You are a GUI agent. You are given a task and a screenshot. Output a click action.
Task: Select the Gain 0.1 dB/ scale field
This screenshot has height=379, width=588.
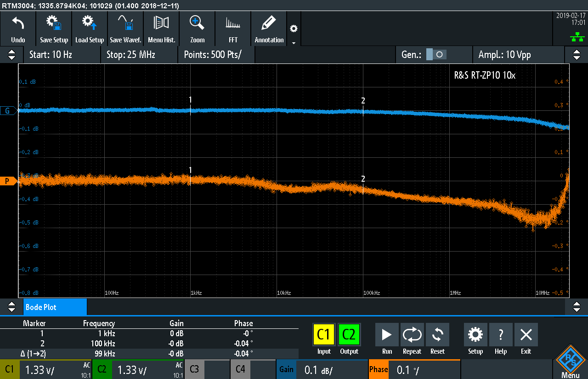322,369
